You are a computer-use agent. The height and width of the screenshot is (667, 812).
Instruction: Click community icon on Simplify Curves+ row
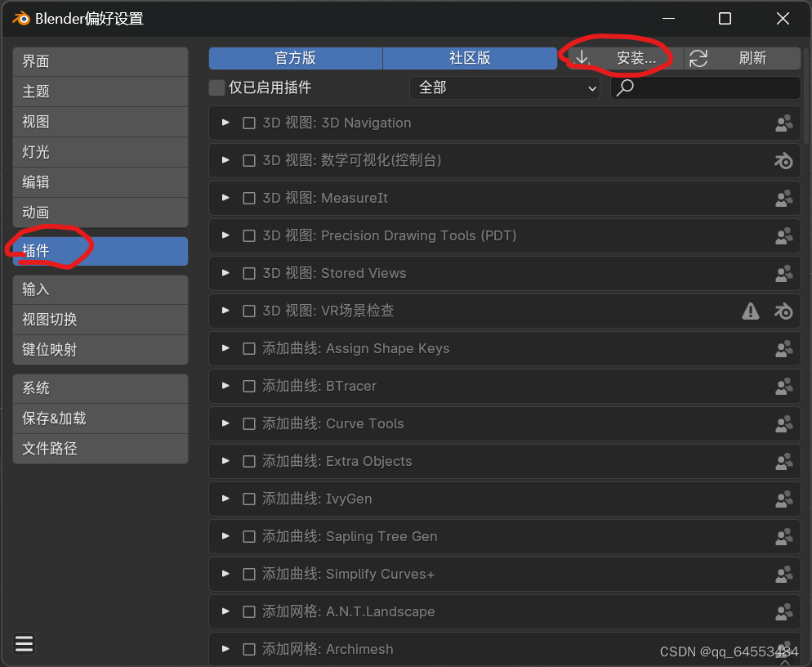[x=783, y=574]
